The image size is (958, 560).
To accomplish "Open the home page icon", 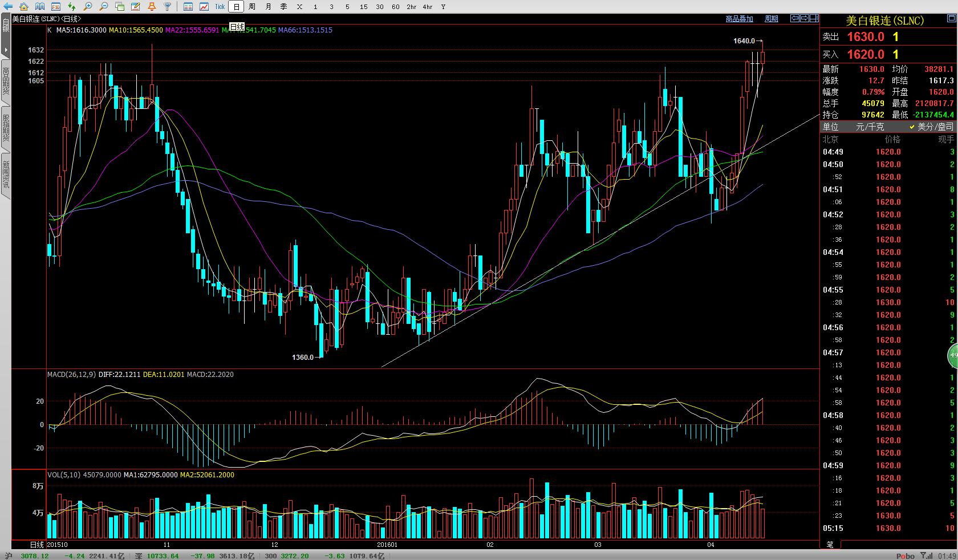I will click(23, 7).
